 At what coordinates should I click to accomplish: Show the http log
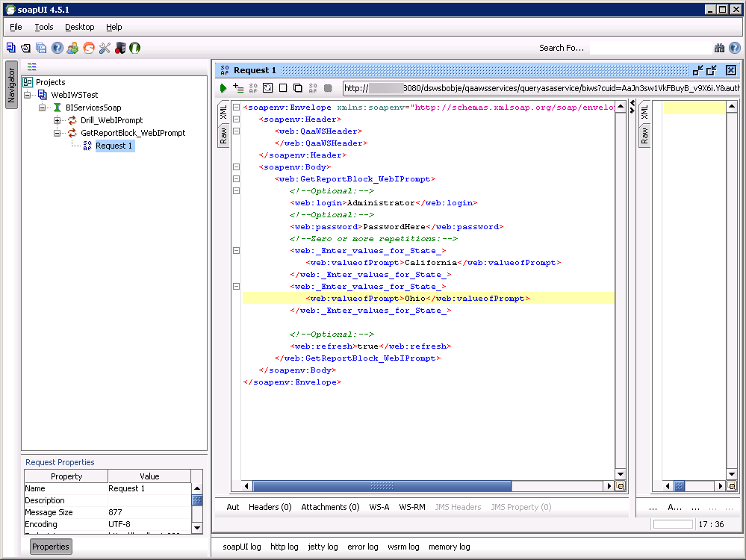point(284,547)
